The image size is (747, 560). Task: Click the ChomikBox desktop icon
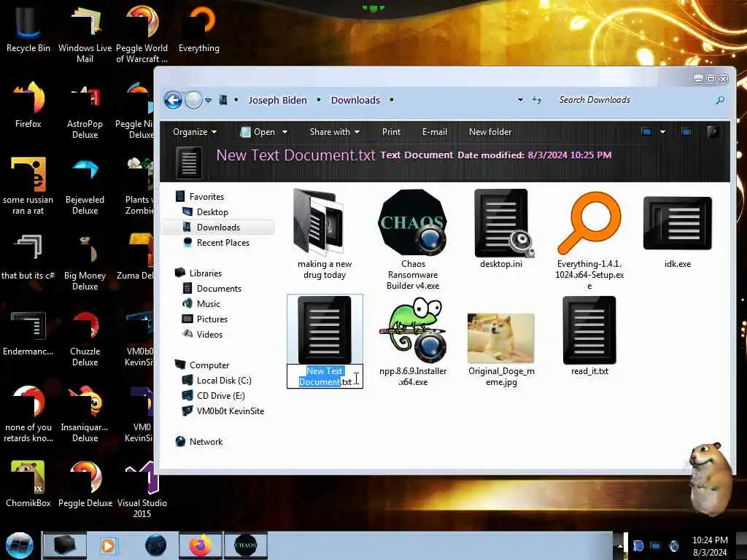click(x=28, y=483)
